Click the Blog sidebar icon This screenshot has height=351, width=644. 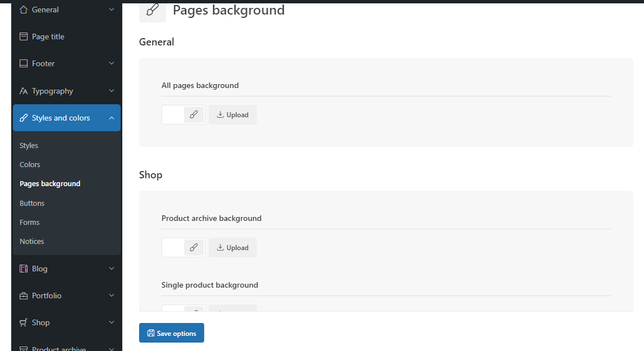point(24,269)
